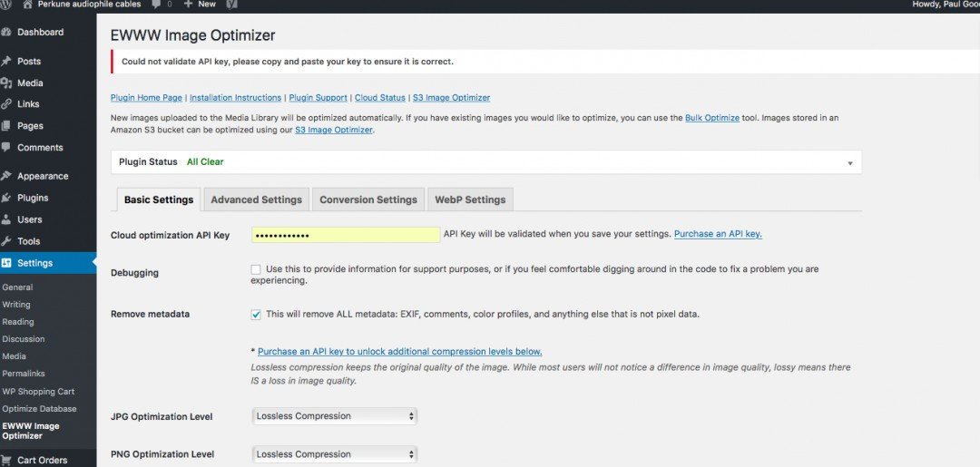Open S3 Image Optimizer link ending the paragraph
This screenshot has height=467, width=980.
tap(334, 131)
